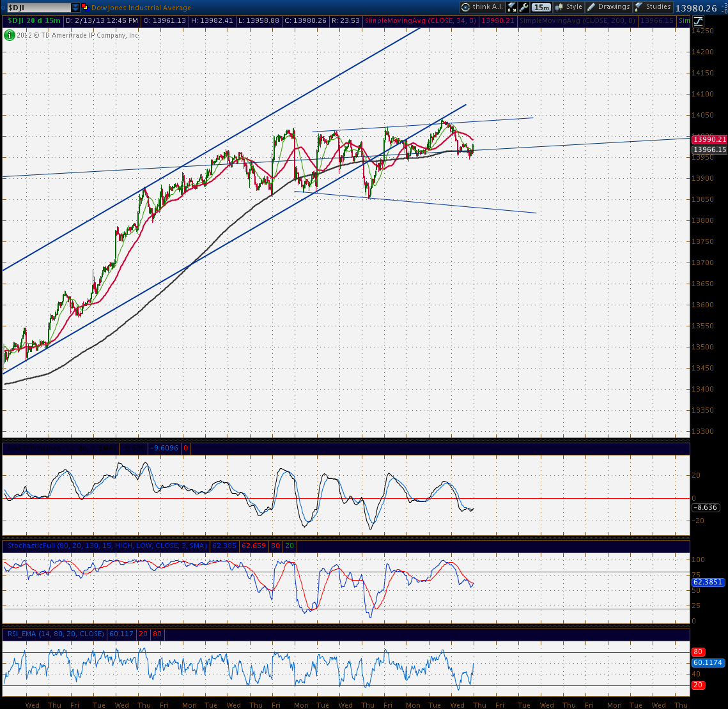The image size is (728, 709).
Task: Click the low value 'L: 13958.88'
Action: point(259,20)
